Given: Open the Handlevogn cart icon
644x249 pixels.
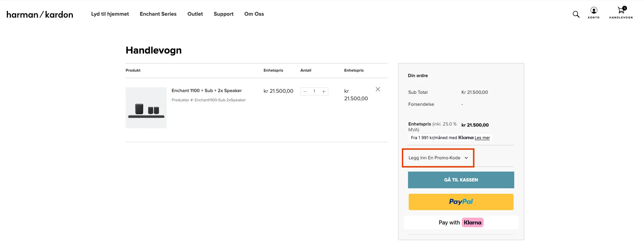Looking at the screenshot, I should coord(621,13).
